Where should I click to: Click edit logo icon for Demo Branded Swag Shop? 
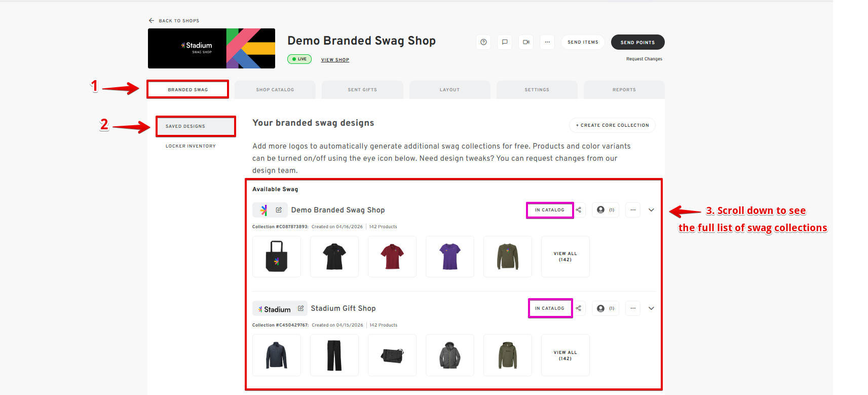[279, 210]
